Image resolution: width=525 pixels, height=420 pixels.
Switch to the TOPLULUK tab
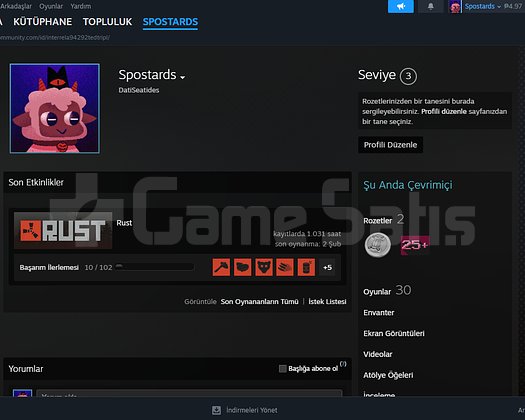click(107, 22)
